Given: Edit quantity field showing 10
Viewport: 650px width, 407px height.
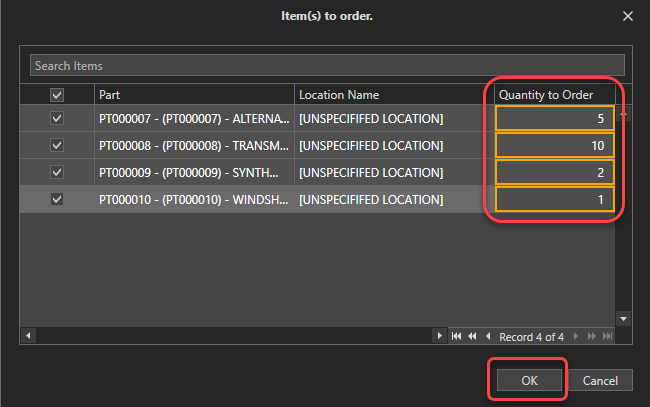Looking at the screenshot, I should 554,145.
